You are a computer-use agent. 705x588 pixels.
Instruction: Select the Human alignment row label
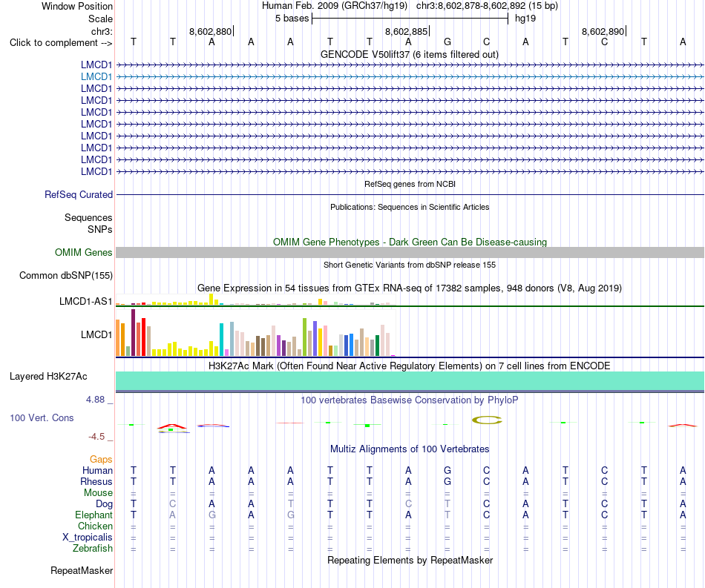coord(97,470)
